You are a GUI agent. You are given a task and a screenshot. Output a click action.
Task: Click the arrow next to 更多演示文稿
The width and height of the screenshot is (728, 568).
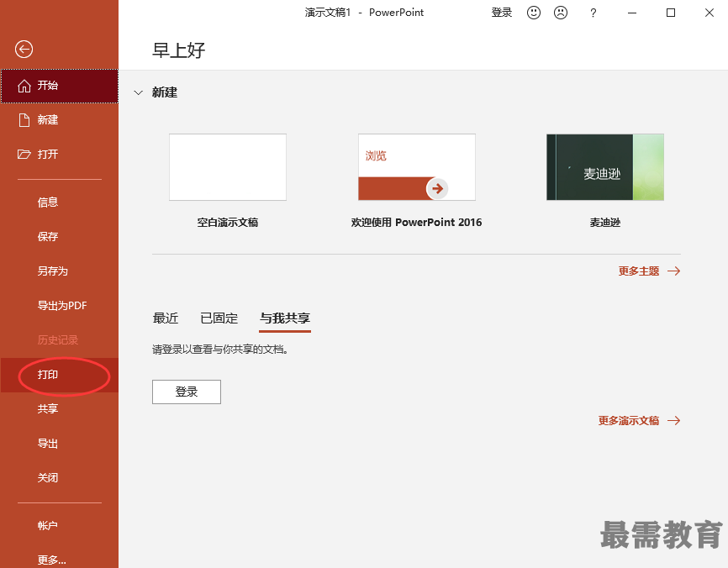click(673, 420)
